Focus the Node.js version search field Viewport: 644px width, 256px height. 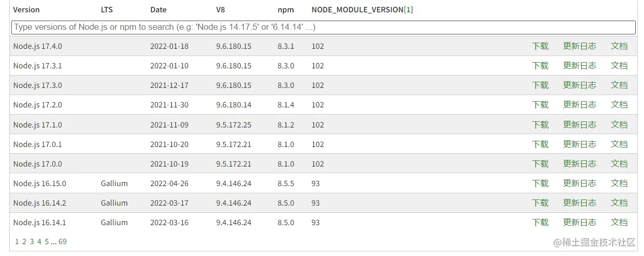coord(323,27)
